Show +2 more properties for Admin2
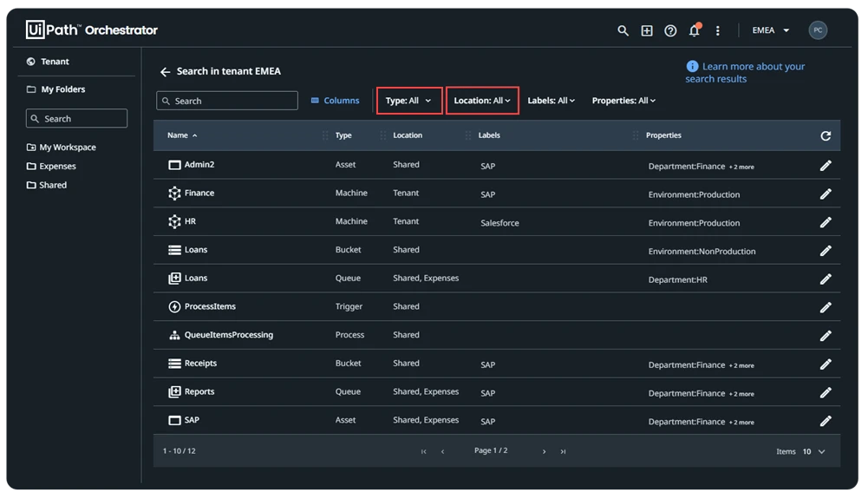Viewport: 868px width, 499px height. [741, 167]
